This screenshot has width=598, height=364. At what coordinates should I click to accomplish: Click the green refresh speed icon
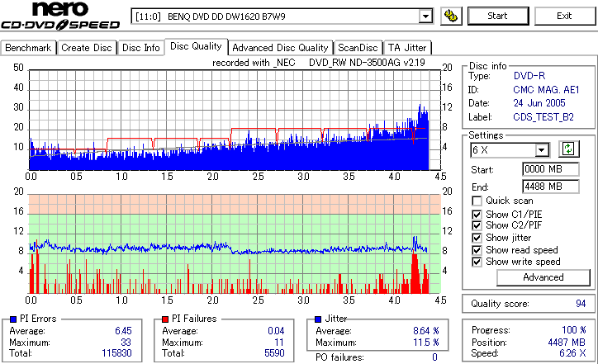coord(568,149)
